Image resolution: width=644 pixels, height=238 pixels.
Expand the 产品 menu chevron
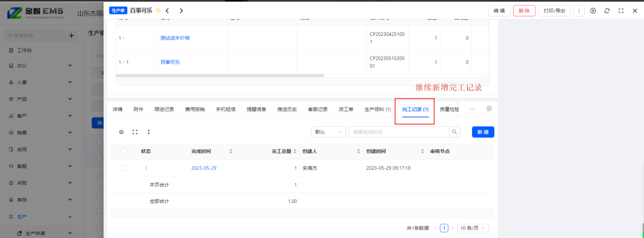(x=70, y=99)
